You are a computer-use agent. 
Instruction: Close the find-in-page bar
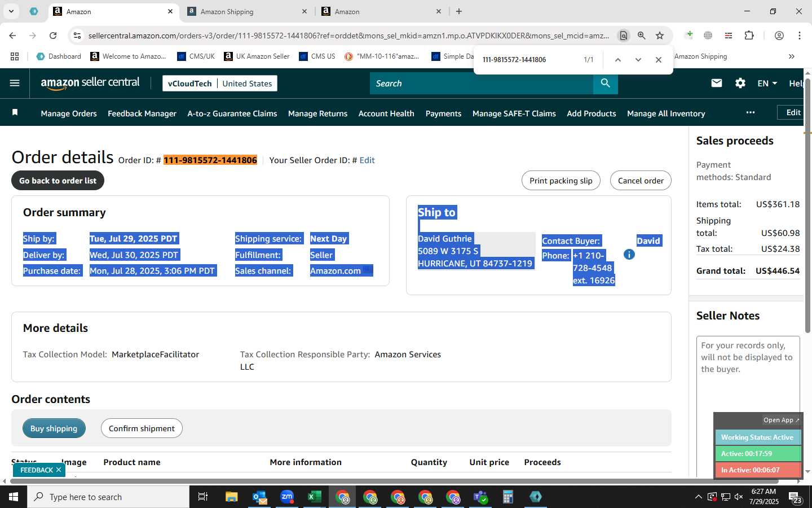pyautogui.click(x=659, y=59)
